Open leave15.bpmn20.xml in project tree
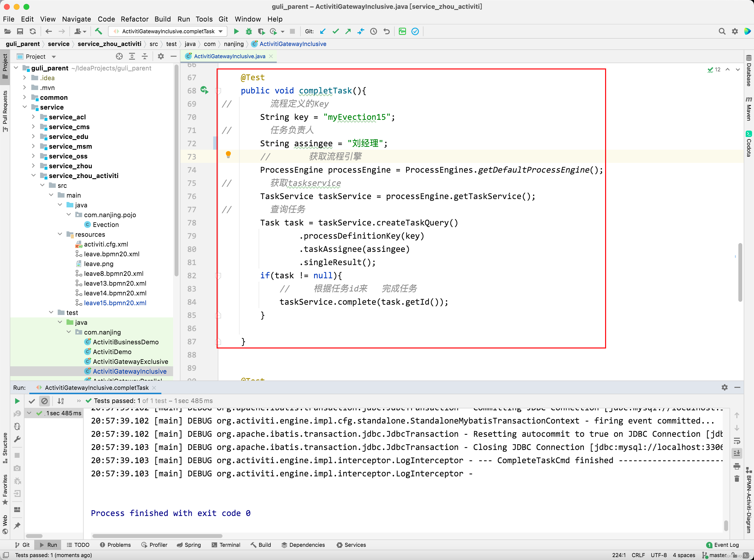Image resolution: width=754 pixels, height=560 pixels. [x=115, y=303]
